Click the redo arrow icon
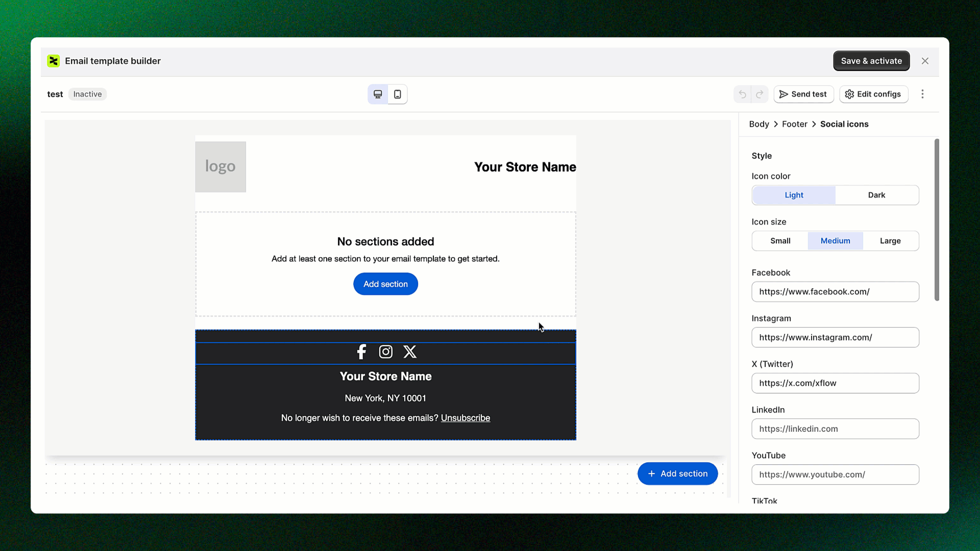Viewport: 980px width, 551px height. (759, 94)
